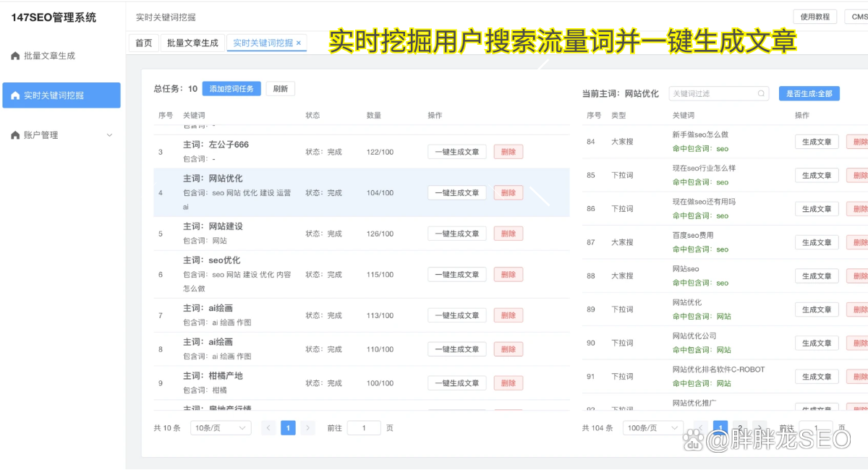Click the CMS button at top right
868x470 pixels.
856,17
